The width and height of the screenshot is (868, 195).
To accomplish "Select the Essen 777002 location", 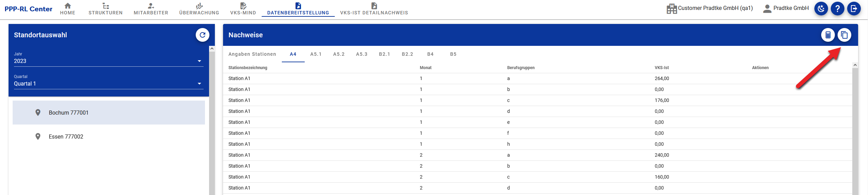I will pyautogui.click(x=109, y=136).
